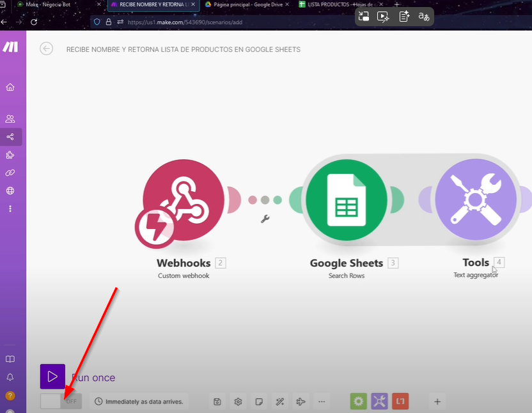This screenshot has height=413, width=532.
Task: Click the Google Sheets module number 3 badge
Action: [393, 263]
